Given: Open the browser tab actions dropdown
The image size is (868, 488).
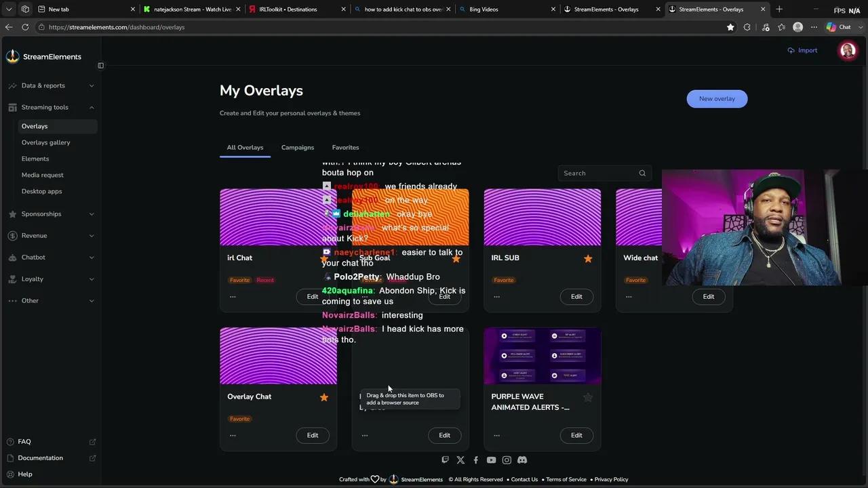Looking at the screenshot, I should tap(9, 9).
